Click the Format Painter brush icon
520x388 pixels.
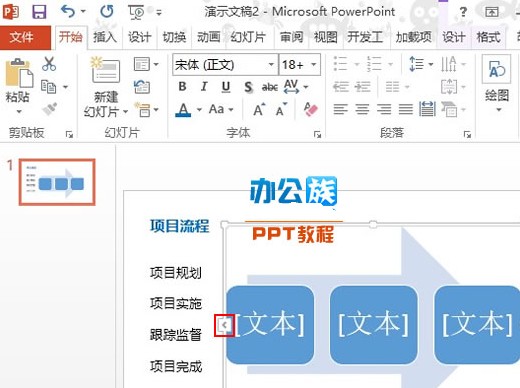coord(50,109)
